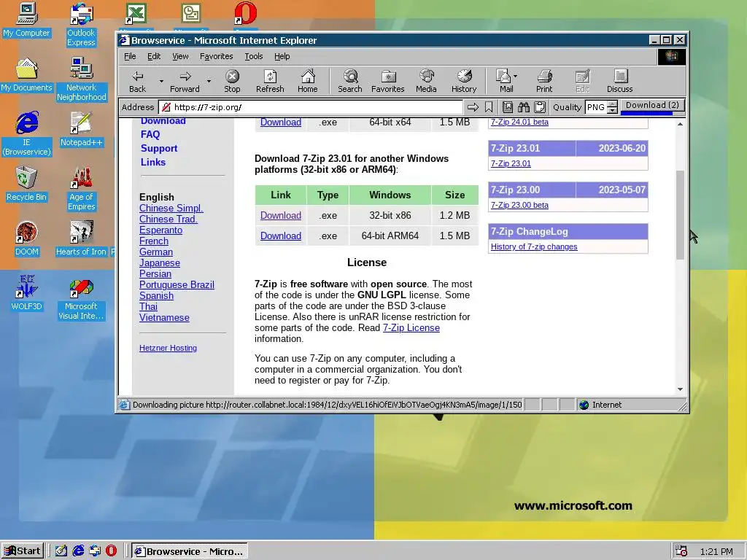Reload the page with Refresh
The width and height of the screenshot is (747, 560).
[270, 81]
